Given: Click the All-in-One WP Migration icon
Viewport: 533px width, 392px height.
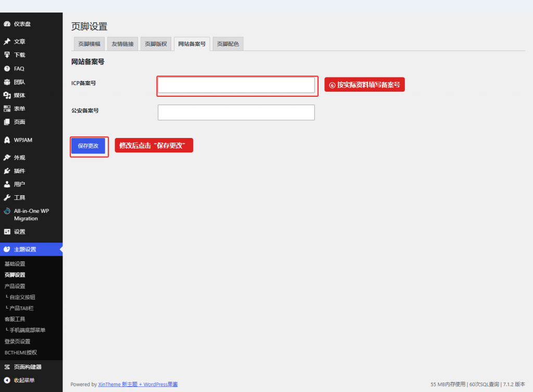Looking at the screenshot, I should pos(7,211).
